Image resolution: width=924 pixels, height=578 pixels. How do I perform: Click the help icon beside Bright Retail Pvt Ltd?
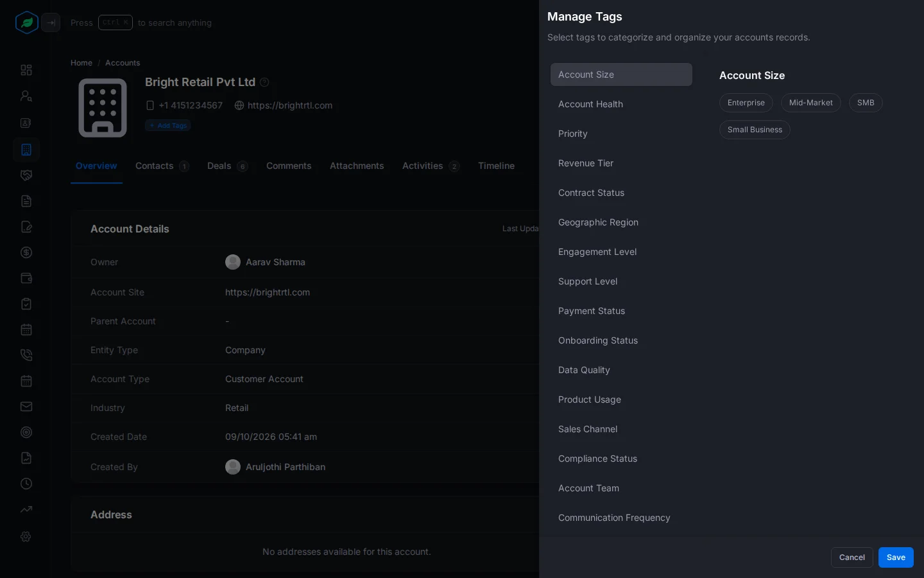point(264,82)
